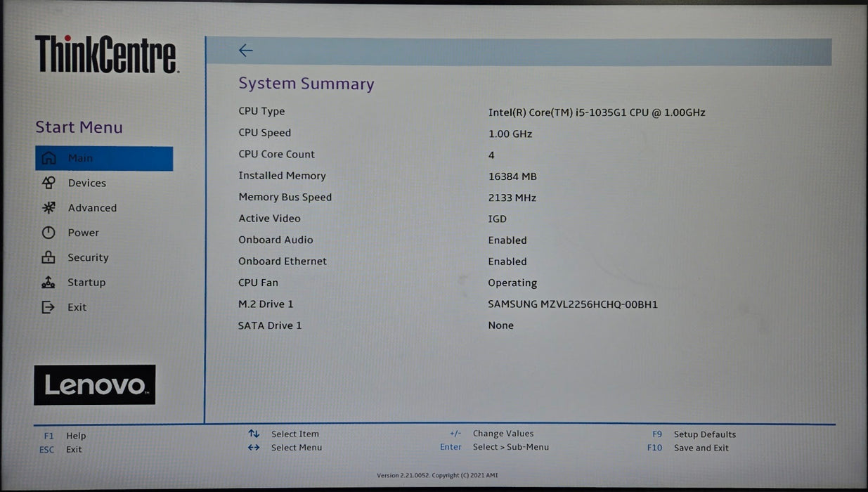Click Onboard Ethernet's Enabled value
868x492 pixels.
tap(507, 261)
